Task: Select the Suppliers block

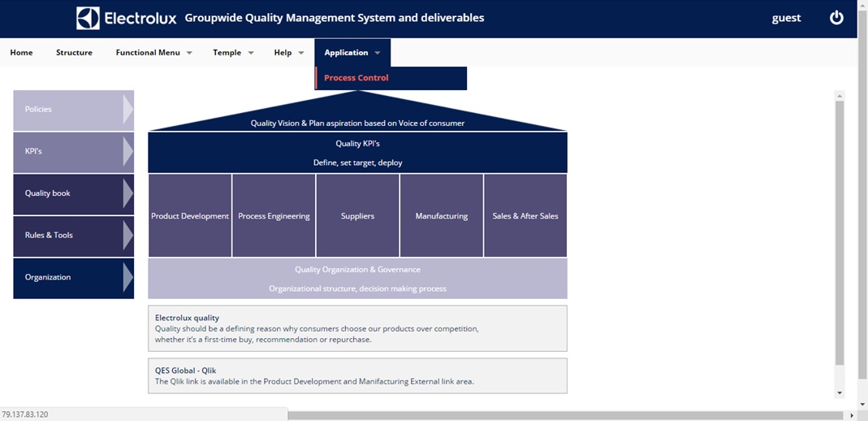Action: click(x=357, y=216)
